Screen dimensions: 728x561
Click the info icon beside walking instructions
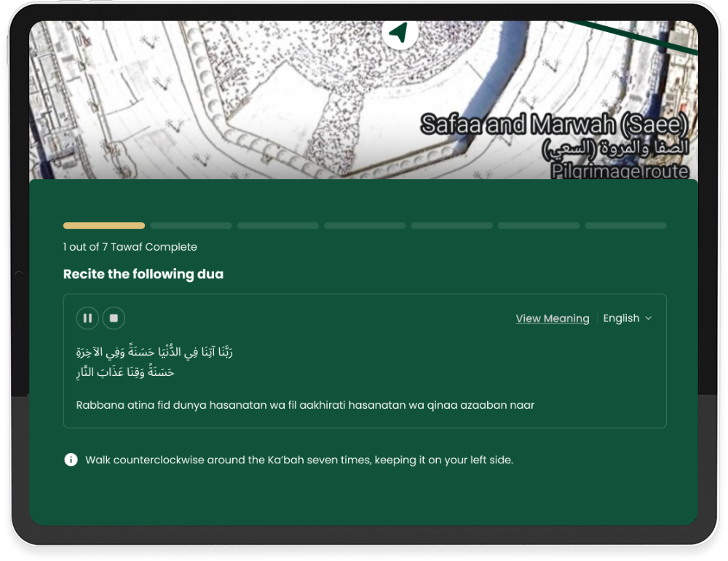[71, 460]
